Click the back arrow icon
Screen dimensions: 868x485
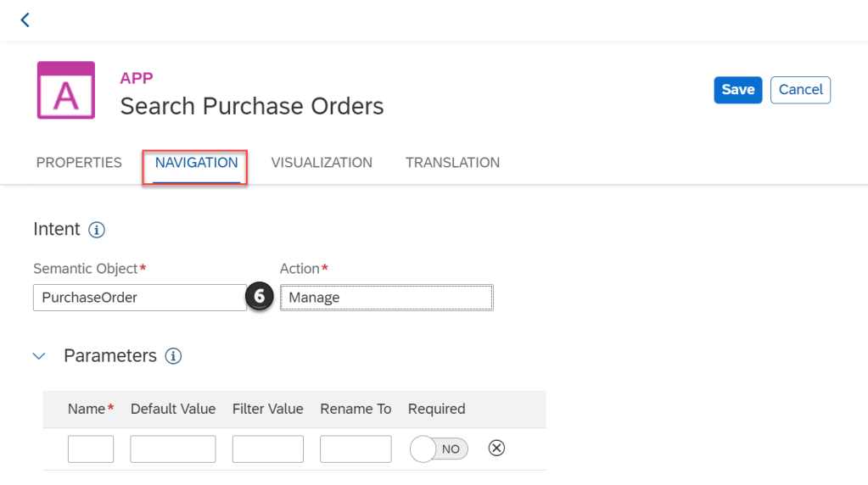[25, 20]
